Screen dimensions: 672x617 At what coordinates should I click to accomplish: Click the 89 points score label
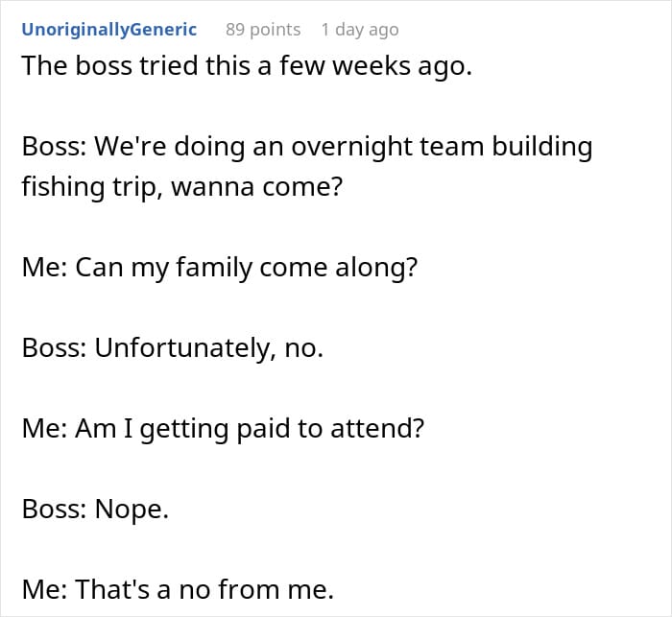click(262, 30)
